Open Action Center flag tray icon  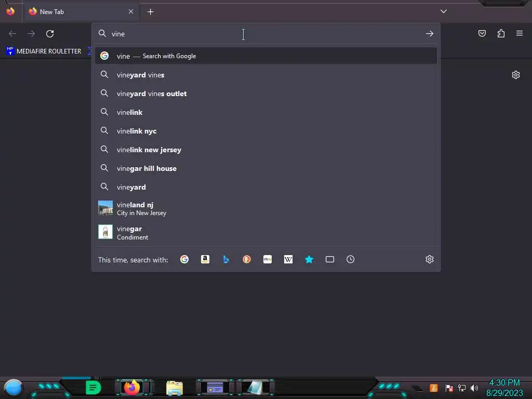[x=449, y=388]
